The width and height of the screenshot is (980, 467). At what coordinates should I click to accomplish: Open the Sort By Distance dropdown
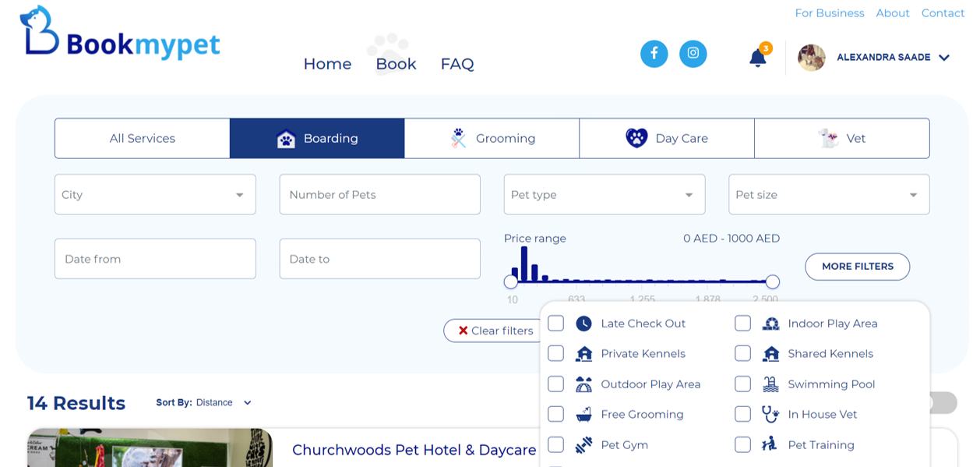tap(224, 402)
